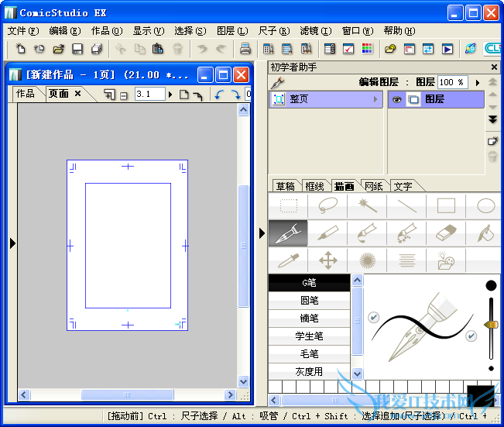
Task: Hide the 图层 layer via eye icon
Action: pyautogui.click(x=397, y=100)
